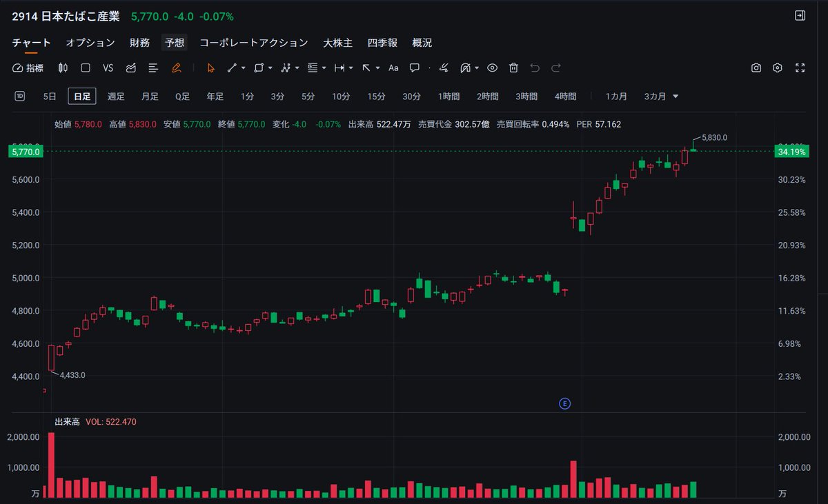This screenshot has height=504, width=828.
Task: Click the fullscreen expand icon
Action: point(800,68)
